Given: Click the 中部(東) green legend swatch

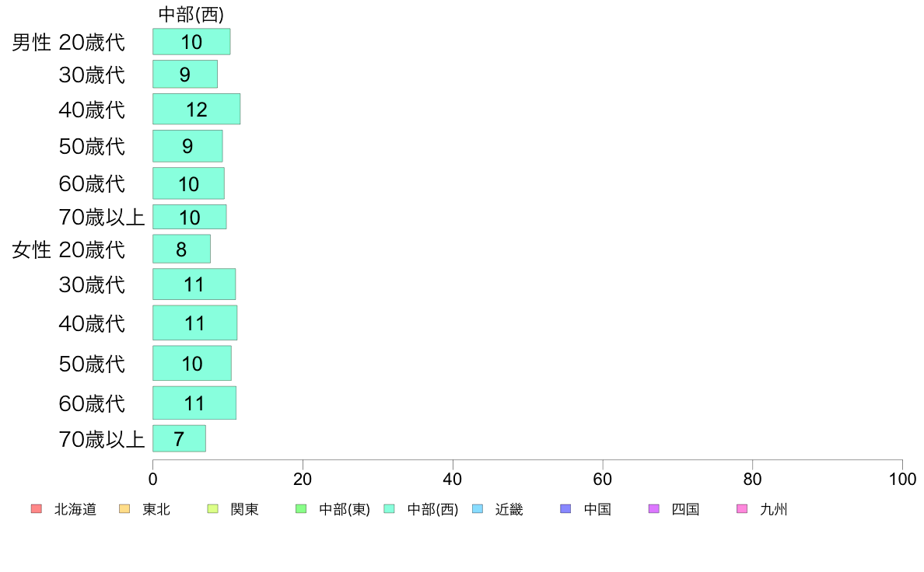Looking at the screenshot, I should (301, 508).
